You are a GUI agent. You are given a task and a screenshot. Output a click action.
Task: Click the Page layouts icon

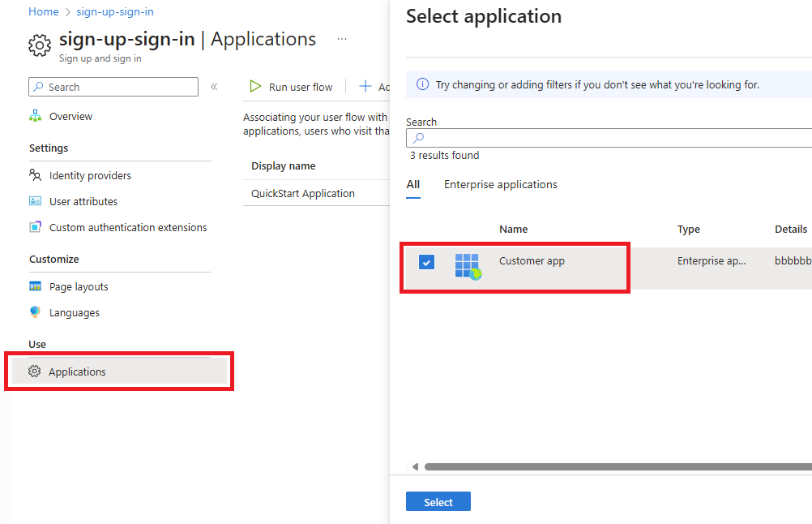point(36,286)
